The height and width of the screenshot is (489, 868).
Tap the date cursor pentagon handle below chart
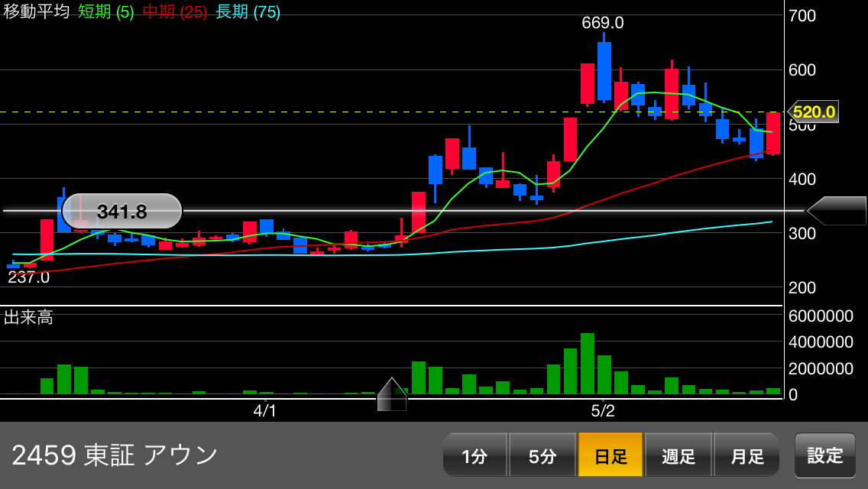[392, 395]
